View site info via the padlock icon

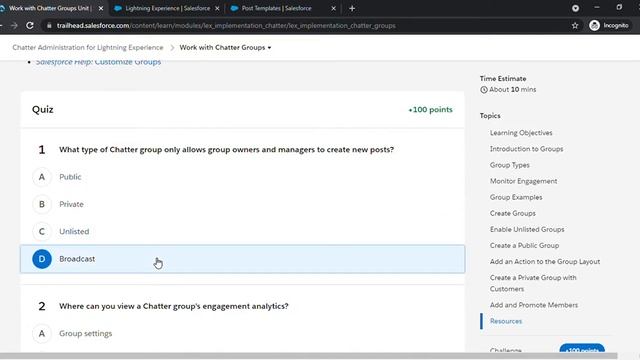click(49, 25)
